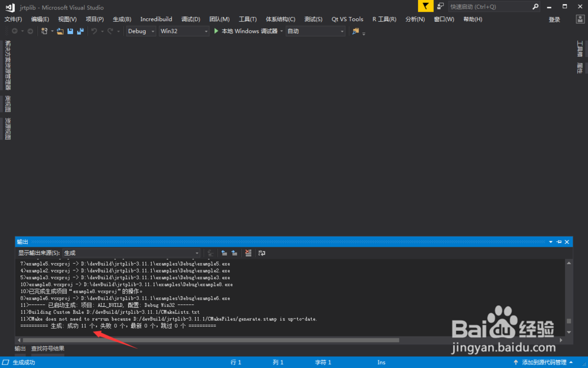Open the 调试(D) menu

point(191,19)
